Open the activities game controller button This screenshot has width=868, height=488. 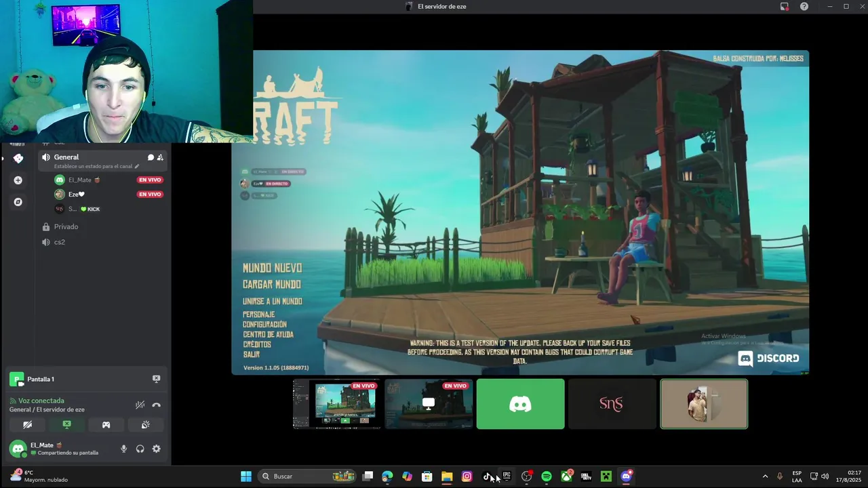(x=106, y=425)
